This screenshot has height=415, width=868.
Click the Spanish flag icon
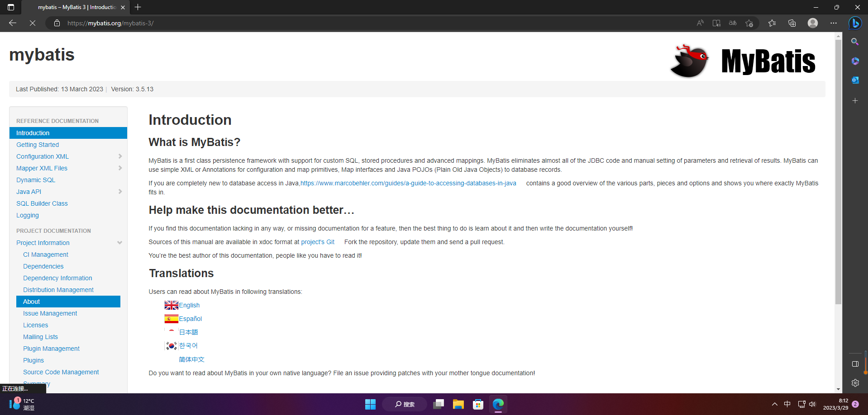tap(171, 319)
